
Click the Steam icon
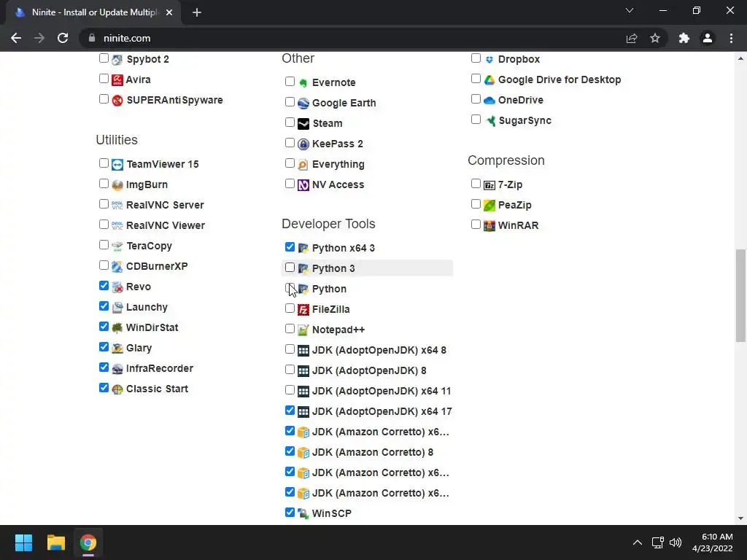click(x=303, y=124)
